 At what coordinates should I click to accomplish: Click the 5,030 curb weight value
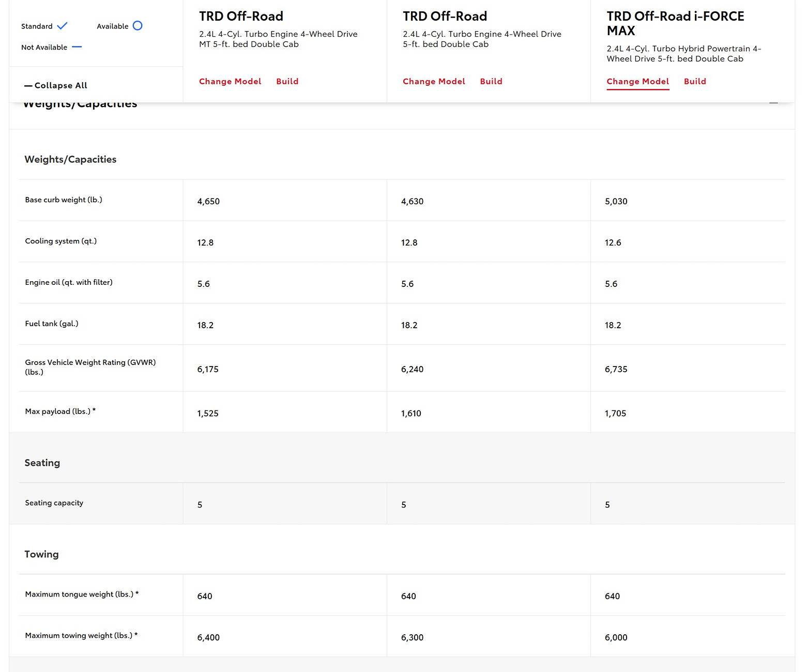coord(616,202)
